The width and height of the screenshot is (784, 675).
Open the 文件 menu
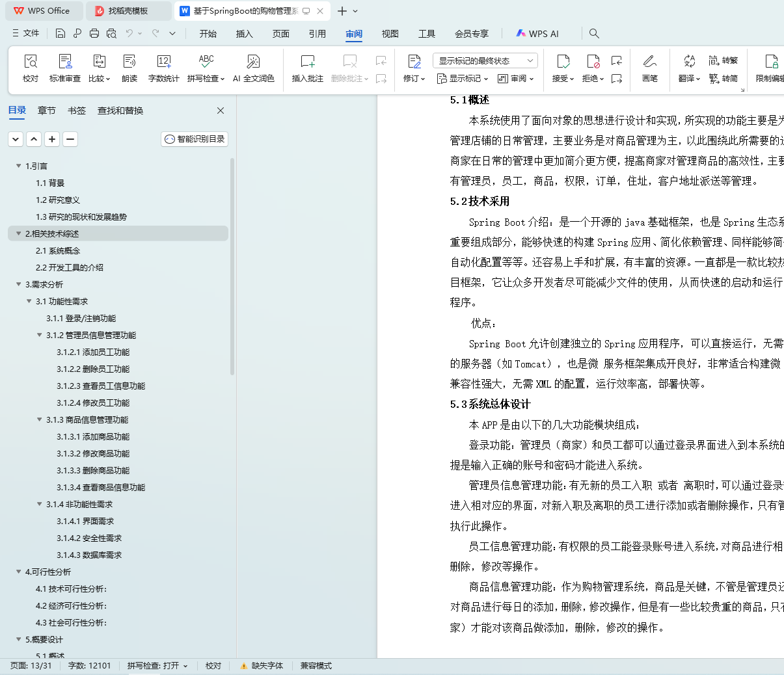(x=26, y=33)
